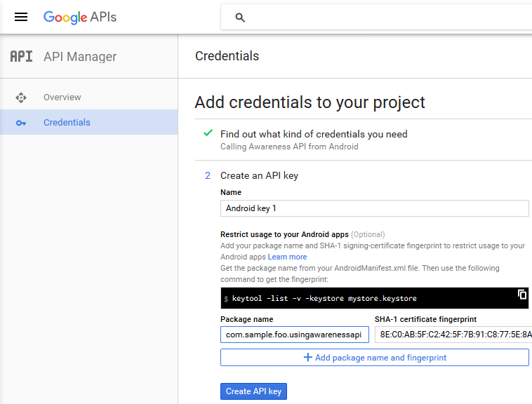Click the API Manager logo icon
532x404 pixels.
click(21, 57)
